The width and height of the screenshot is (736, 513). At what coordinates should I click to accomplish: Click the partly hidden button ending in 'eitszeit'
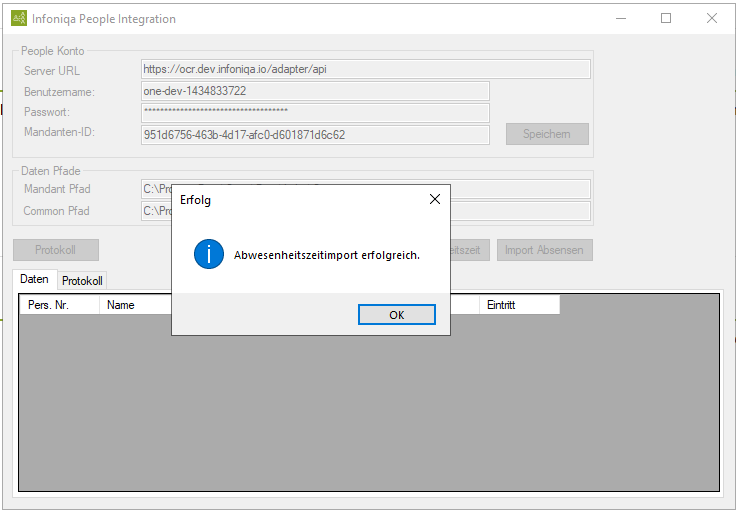pos(470,250)
